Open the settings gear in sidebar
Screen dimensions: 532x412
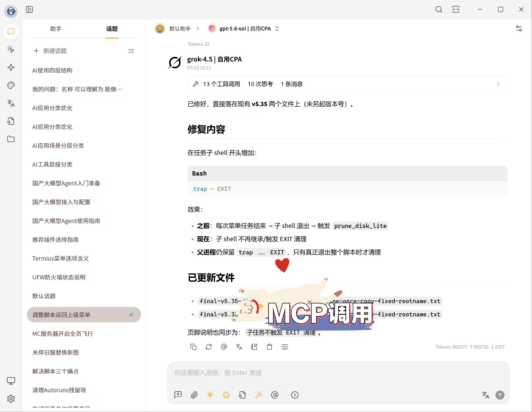pyautogui.click(x=11, y=399)
